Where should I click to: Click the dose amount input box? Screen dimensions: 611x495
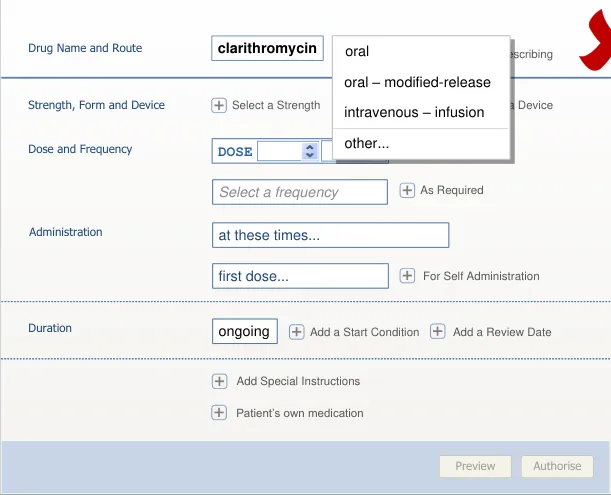coord(279,152)
